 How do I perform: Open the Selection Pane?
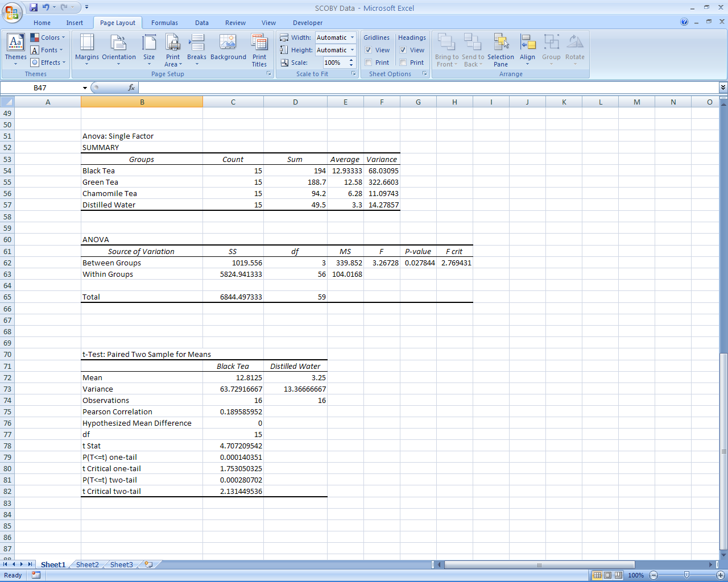coord(500,49)
